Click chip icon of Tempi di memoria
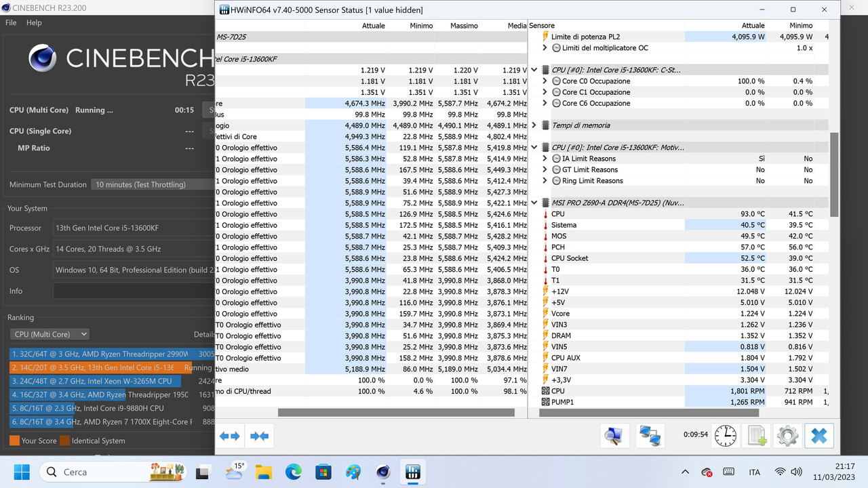 coord(545,125)
